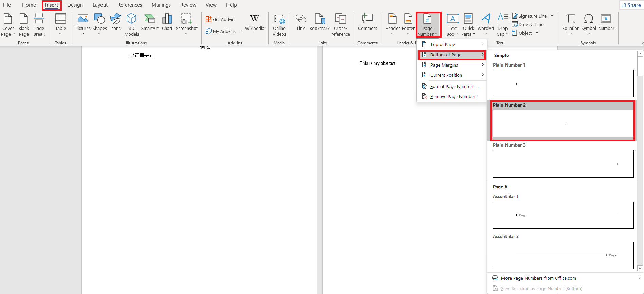Choose Plain Number 2 centered style

click(563, 120)
